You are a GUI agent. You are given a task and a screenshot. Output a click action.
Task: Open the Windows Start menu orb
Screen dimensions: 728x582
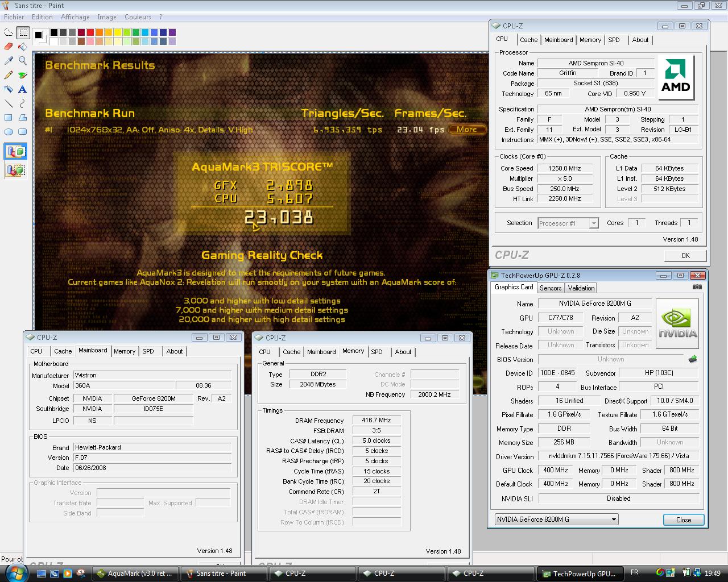[16, 573]
